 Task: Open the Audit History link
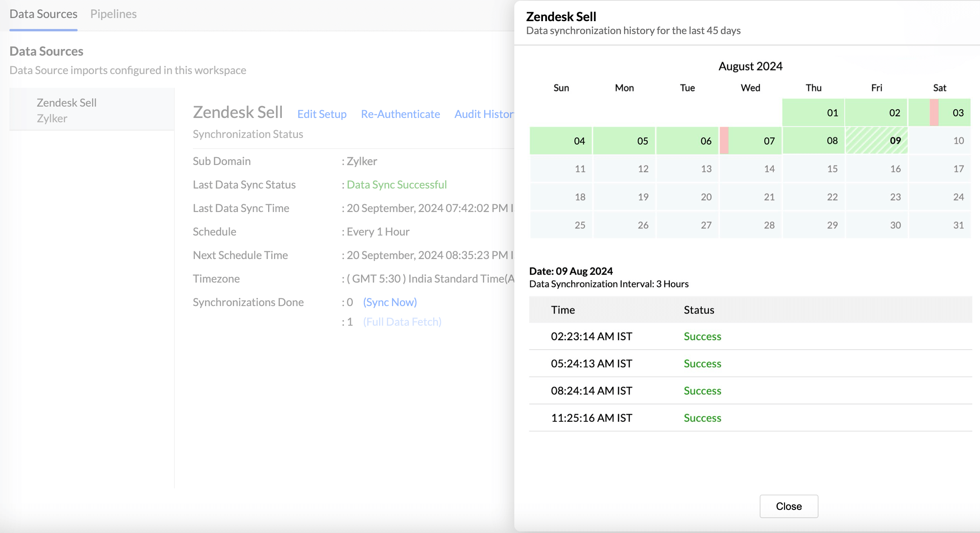pyautogui.click(x=484, y=114)
